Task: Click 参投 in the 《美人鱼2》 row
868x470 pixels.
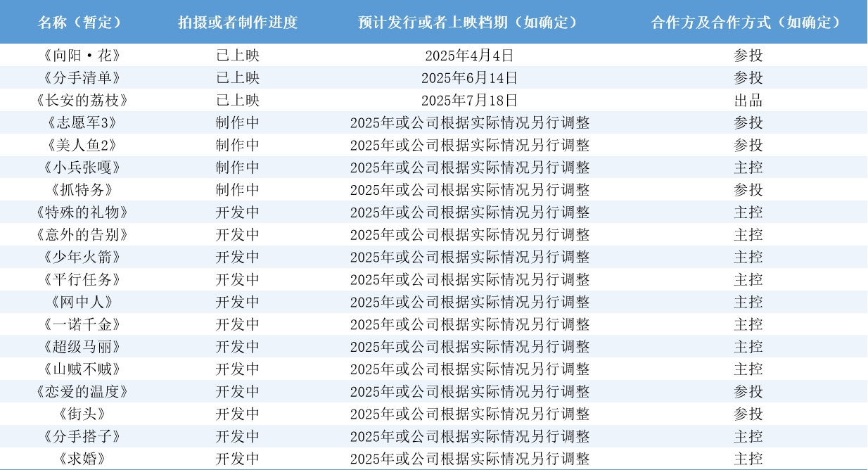Action: click(748, 145)
